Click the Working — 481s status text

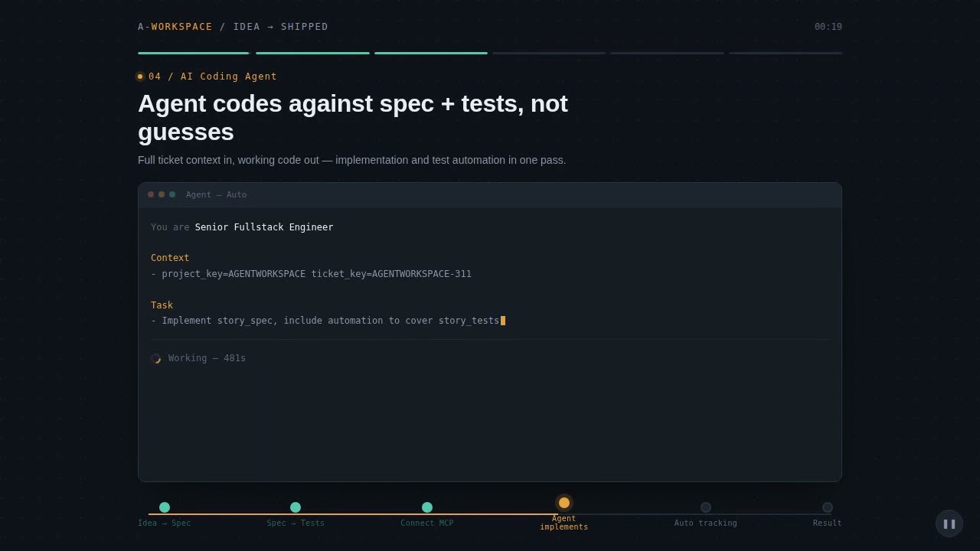[207, 358]
